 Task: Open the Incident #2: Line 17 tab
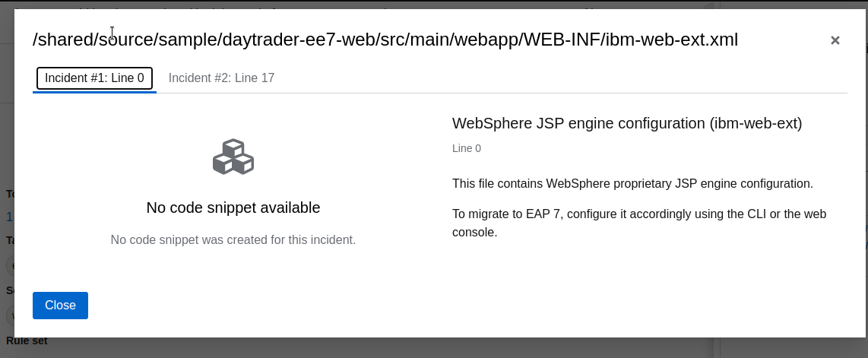(x=221, y=78)
